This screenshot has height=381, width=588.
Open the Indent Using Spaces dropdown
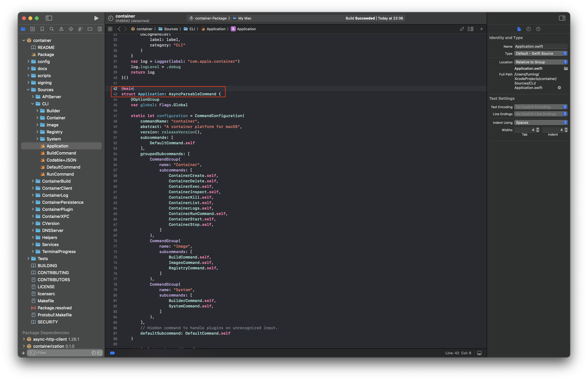coord(541,122)
